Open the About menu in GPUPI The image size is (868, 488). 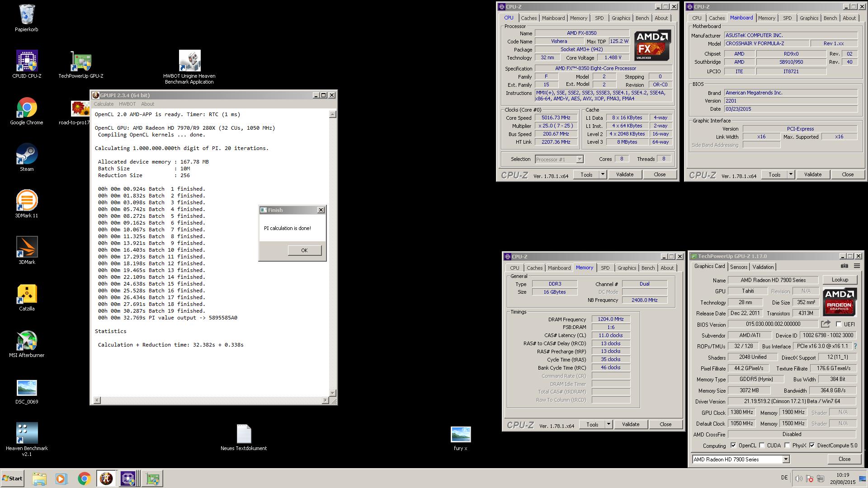[147, 104]
